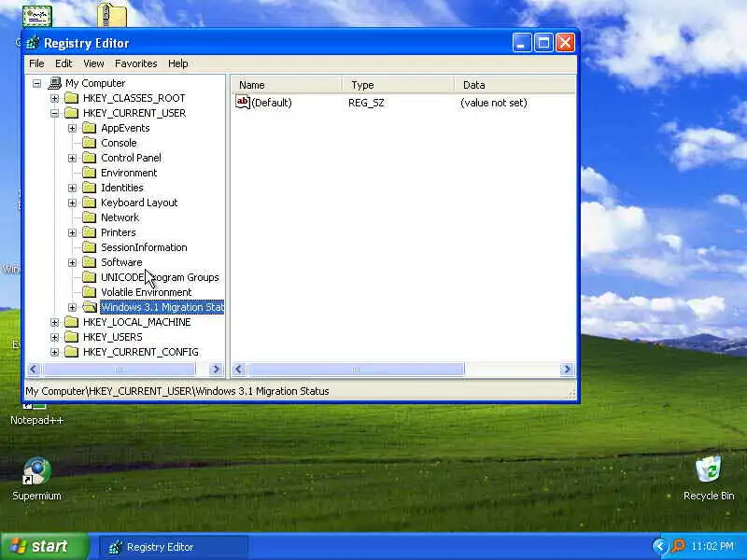
Task: Click tree pane scroll left arrow
Action: tap(33, 369)
